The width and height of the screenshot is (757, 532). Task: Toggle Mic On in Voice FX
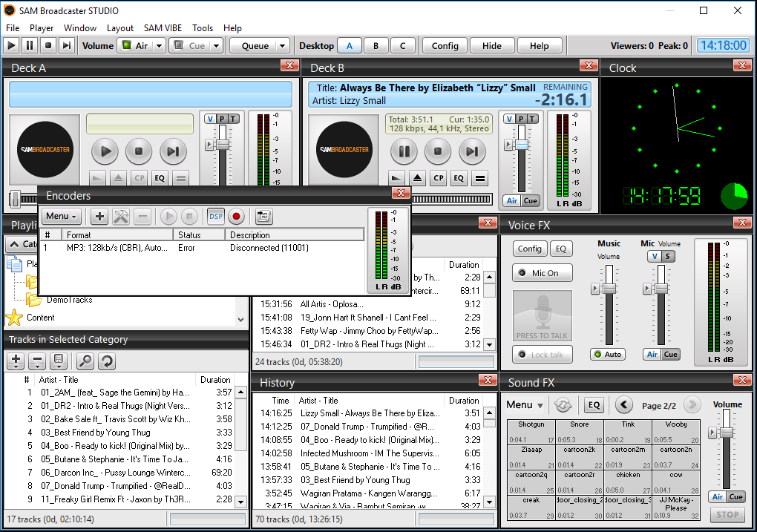pos(543,272)
